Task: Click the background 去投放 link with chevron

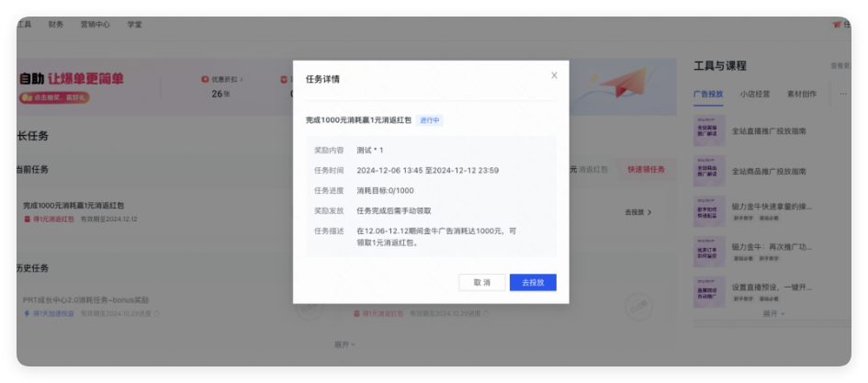Action: coord(637,212)
